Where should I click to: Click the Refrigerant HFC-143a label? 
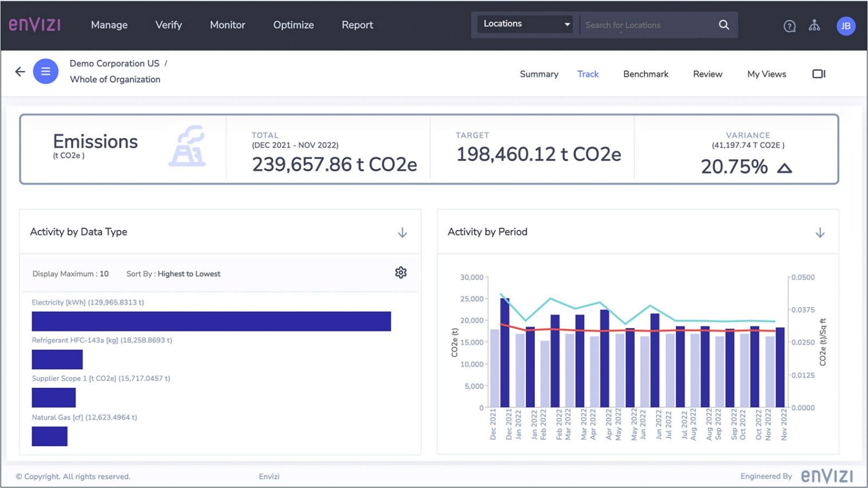(x=102, y=340)
